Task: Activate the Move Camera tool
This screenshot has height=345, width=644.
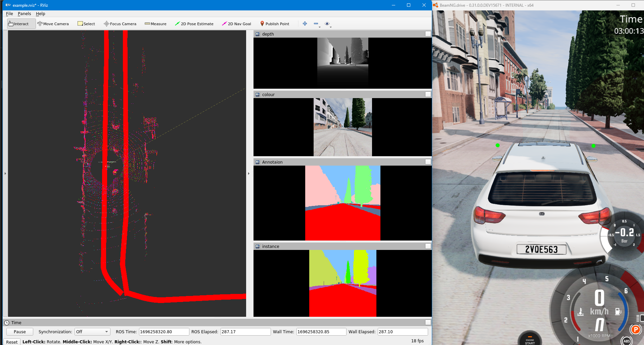Action: click(x=53, y=24)
